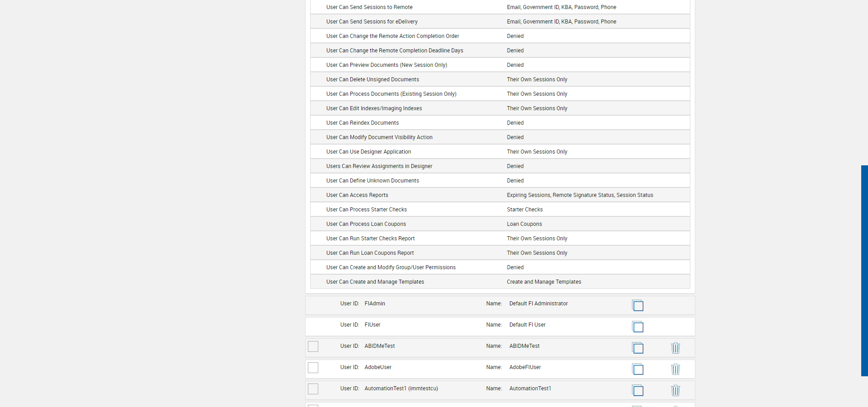Click "Expiring Sessions, Remote Signature Status, Session Status" value
The image size is (868, 407).
[580, 195]
